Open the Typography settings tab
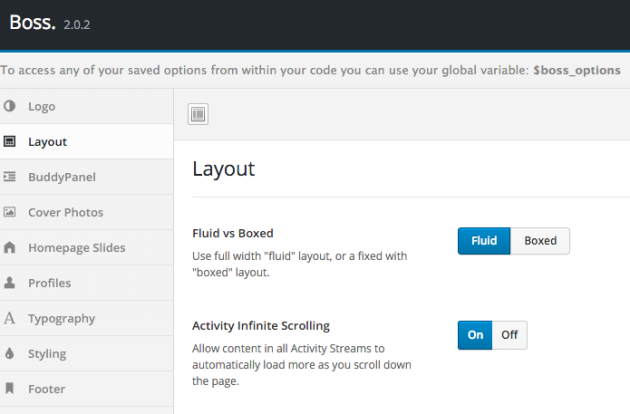The image size is (630, 414). 86,318
